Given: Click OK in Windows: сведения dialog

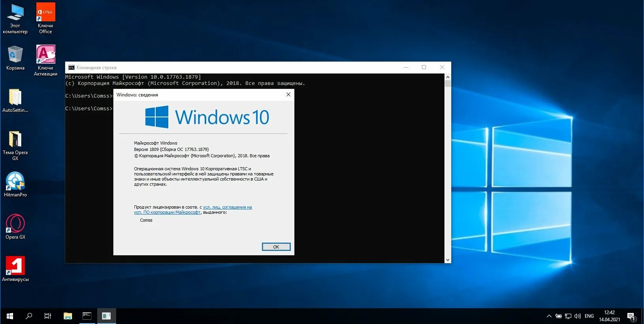Looking at the screenshot, I should [x=276, y=247].
